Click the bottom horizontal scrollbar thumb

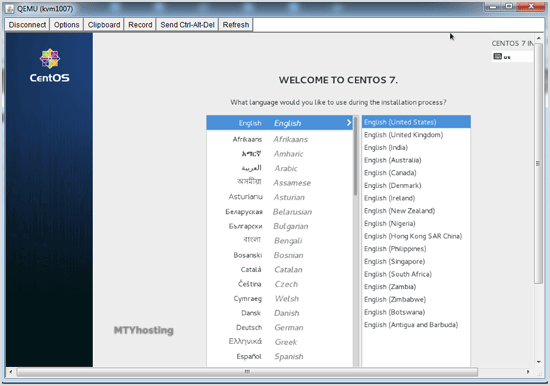click(x=247, y=372)
